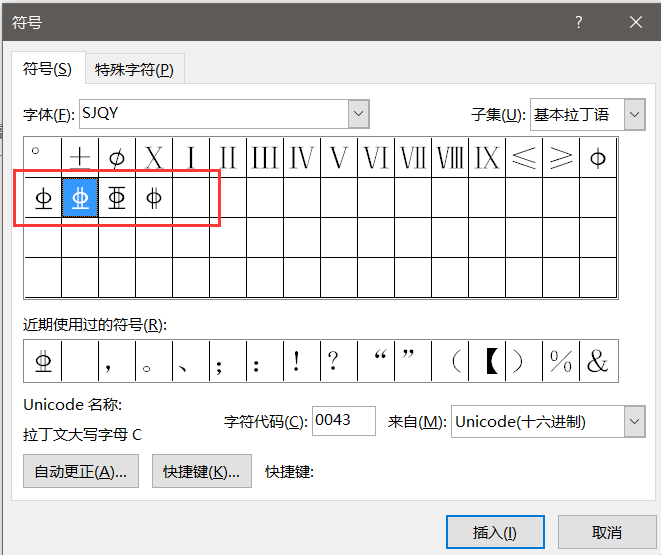Click the 字符代码 character code field

click(x=344, y=421)
